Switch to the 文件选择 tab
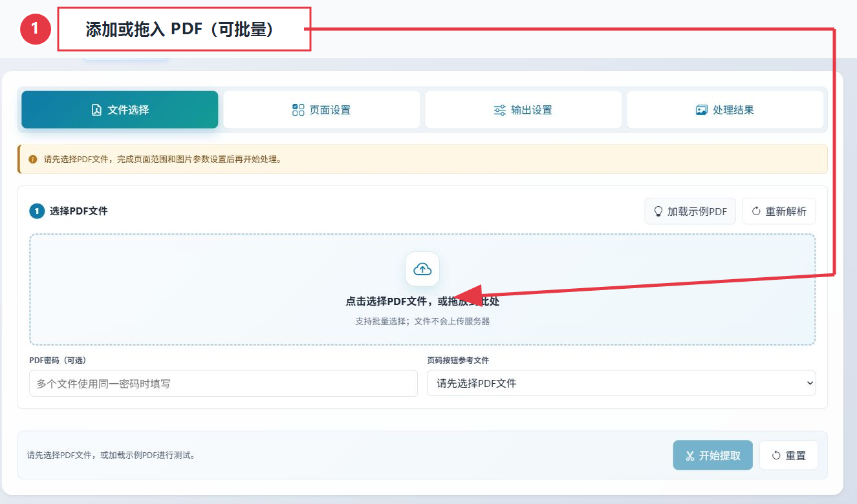857x504 pixels. coord(120,110)
